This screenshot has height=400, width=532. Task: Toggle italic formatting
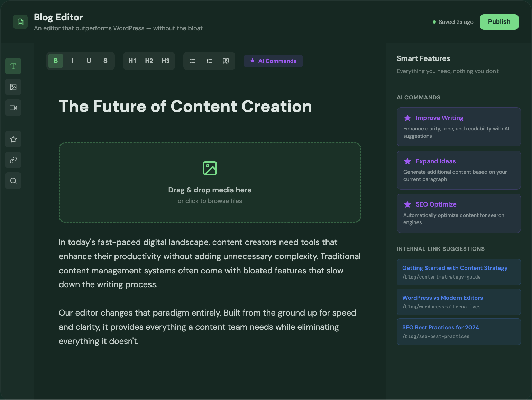72,61
